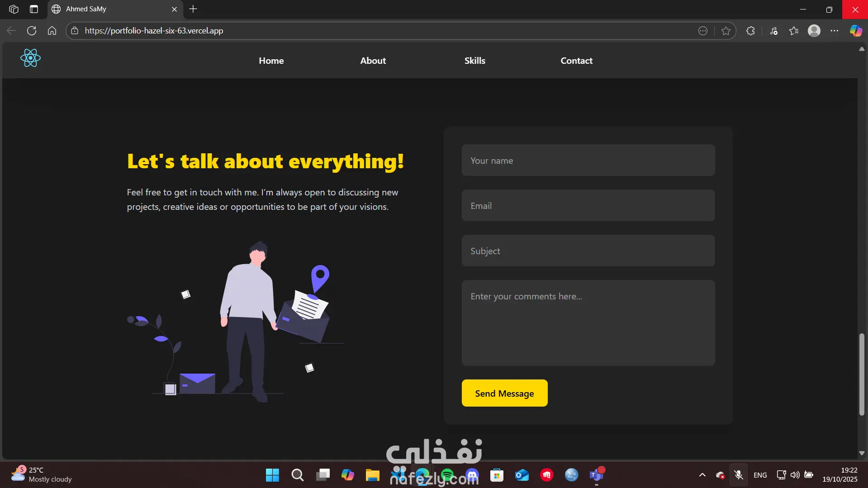
Task: Jump to the Contact section
Action: coord(577,61)
